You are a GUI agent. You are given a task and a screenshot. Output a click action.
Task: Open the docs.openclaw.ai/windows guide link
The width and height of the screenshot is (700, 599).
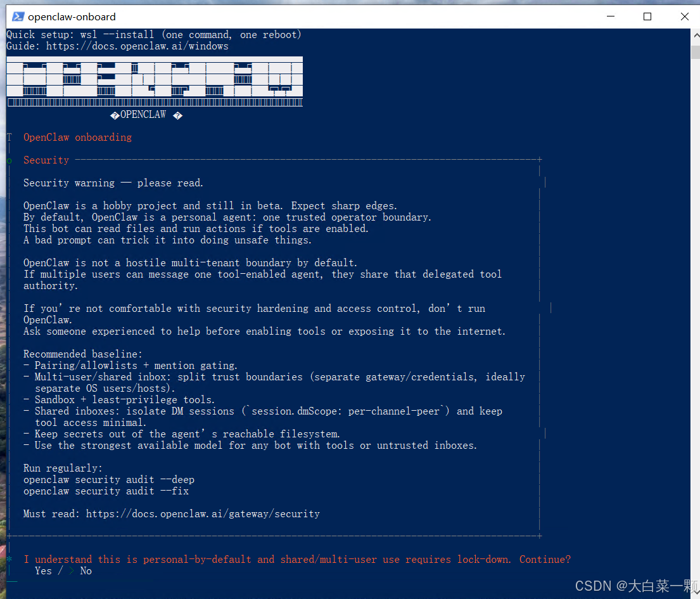click(137, 46)
